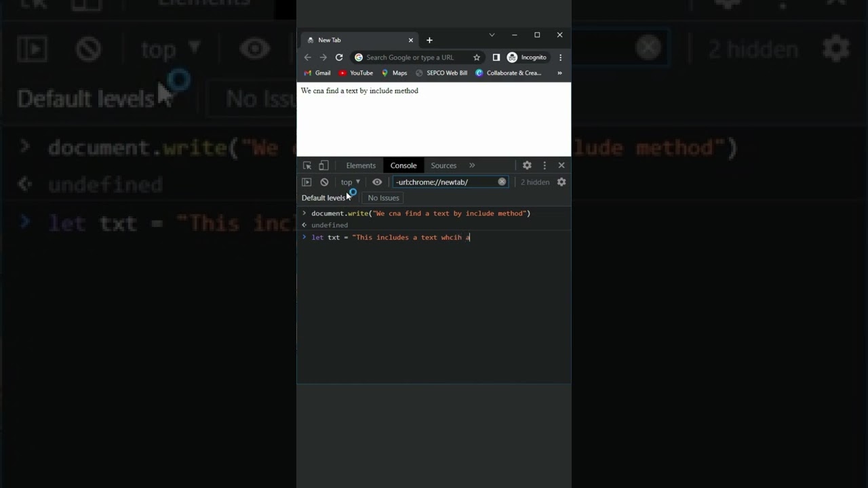The image size is (868, 488).
Task: Click the undefined result line
Action: click(330, 225)
